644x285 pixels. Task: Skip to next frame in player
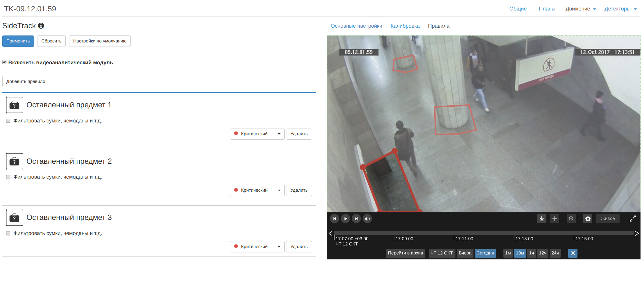click(x=356, y=219)
